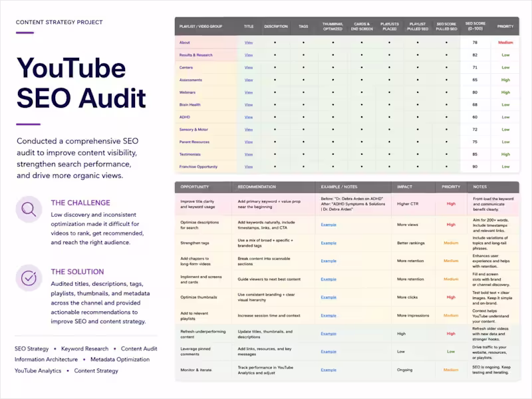532x399 pixels.
Task: Open the Example link for Optimize thumbnails
Action: coord(329,297)
